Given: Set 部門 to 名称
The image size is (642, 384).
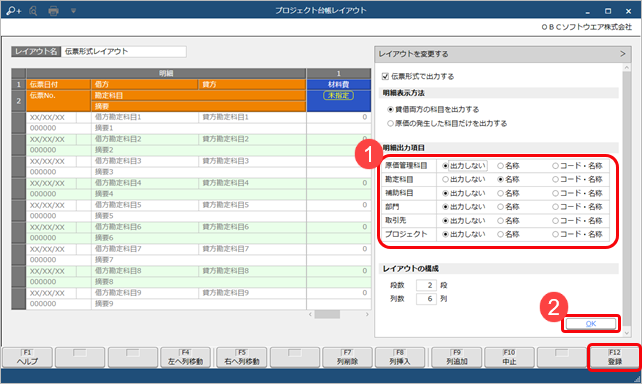Looking at the screenshot, I should 500,207.
